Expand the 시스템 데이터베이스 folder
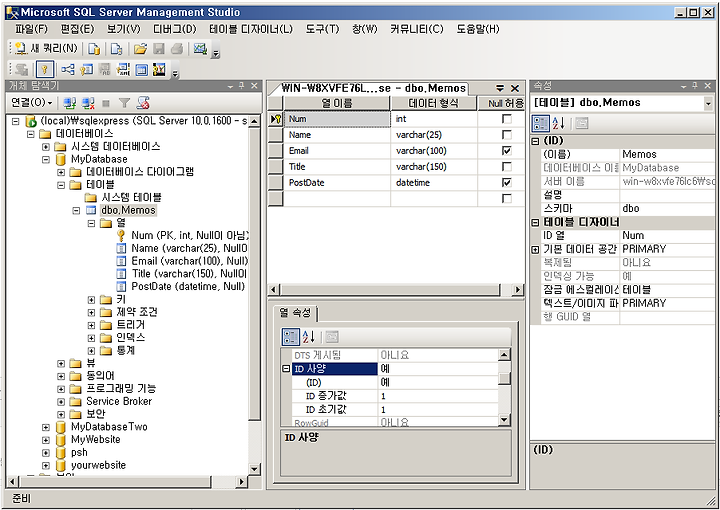The width and height of the screenshot is (720, 510). click(46, 146)
